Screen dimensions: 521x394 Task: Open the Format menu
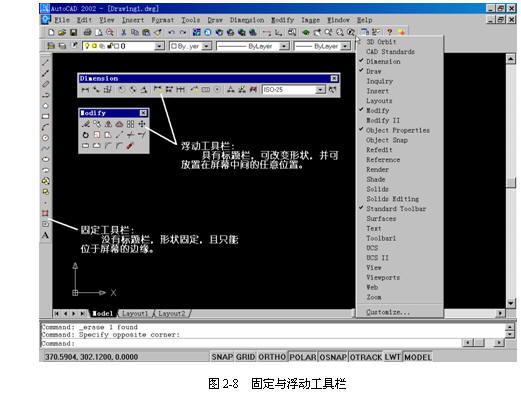[163, 20]
